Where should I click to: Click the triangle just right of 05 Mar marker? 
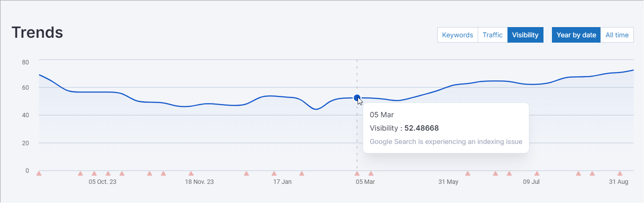pyautogui.click(x=371, y=173)
